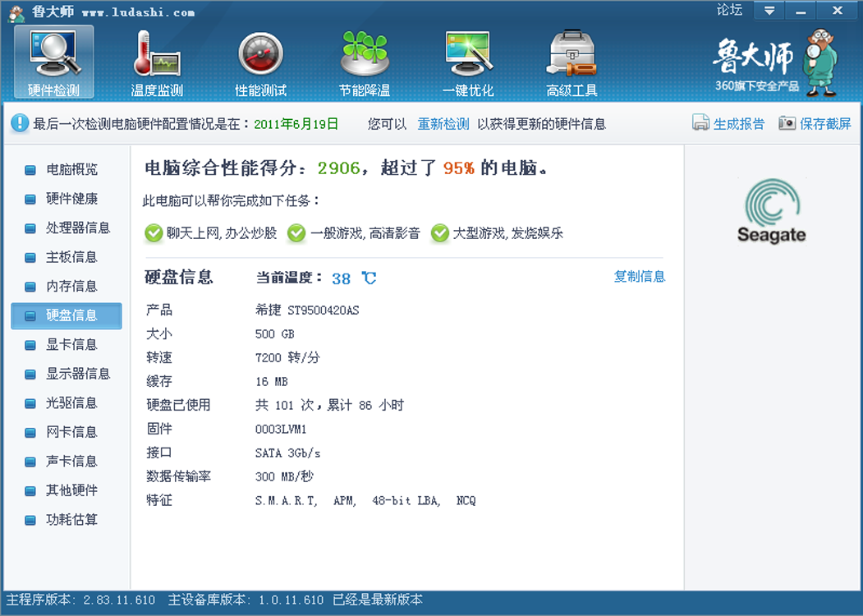
Task: Click 重新检测 to rescan hardware
Action: point(443,124)
